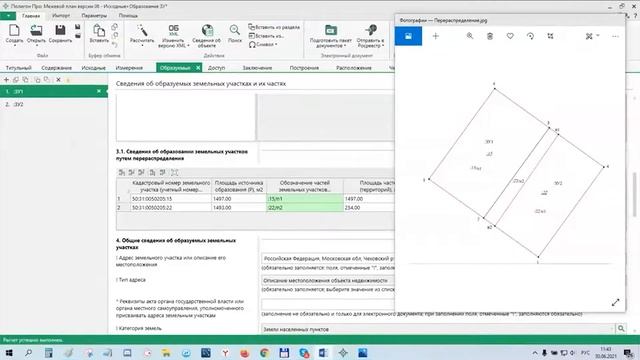The width and height of the screenshot is (640, 360).
Task: Click the address field Российская Федерация
Action: 328,258
